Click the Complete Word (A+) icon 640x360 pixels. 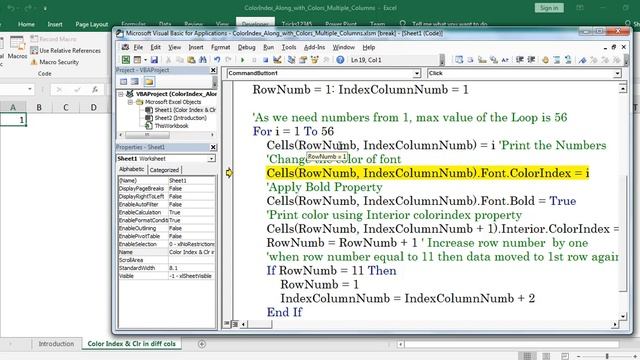(505, 60)
